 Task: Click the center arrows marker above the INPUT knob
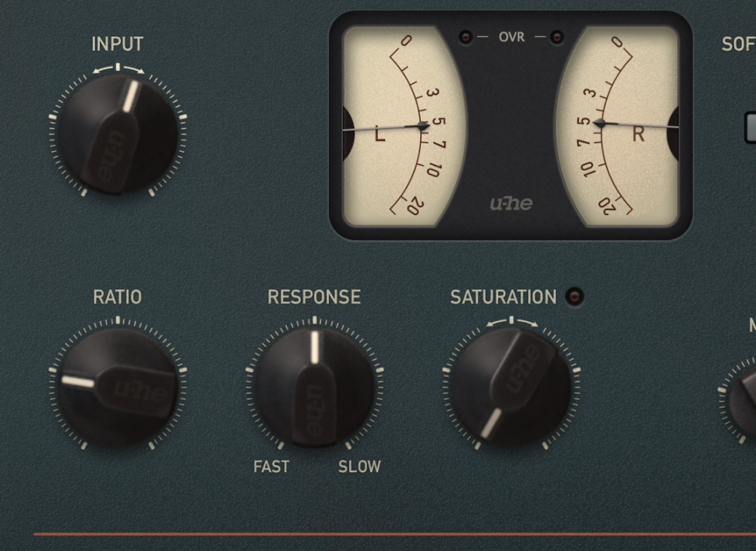pyautogui.click(x=118, y=68)
